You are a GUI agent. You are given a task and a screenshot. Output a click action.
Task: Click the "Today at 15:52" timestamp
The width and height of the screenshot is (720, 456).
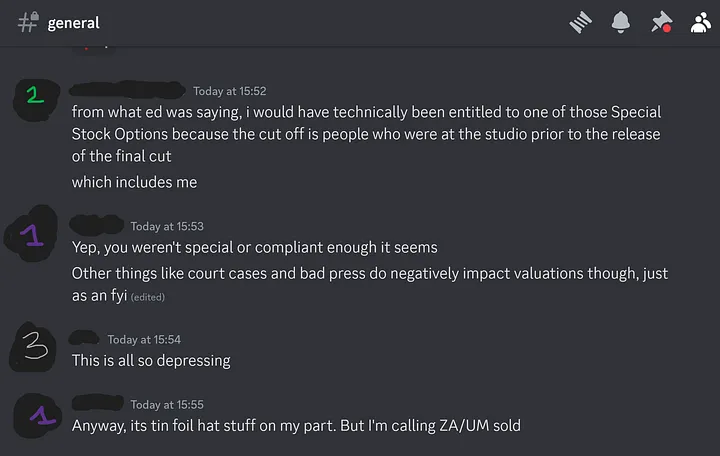tap(230, 91)
